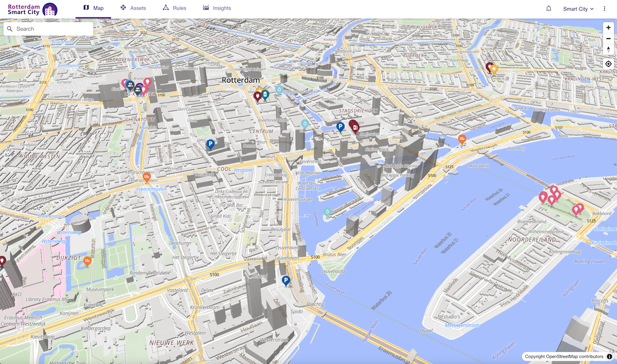Viewport: 617px width, 364px height.
Task: Select the teal battery marker below Rotterdam
Action: [x=265, y=95]
